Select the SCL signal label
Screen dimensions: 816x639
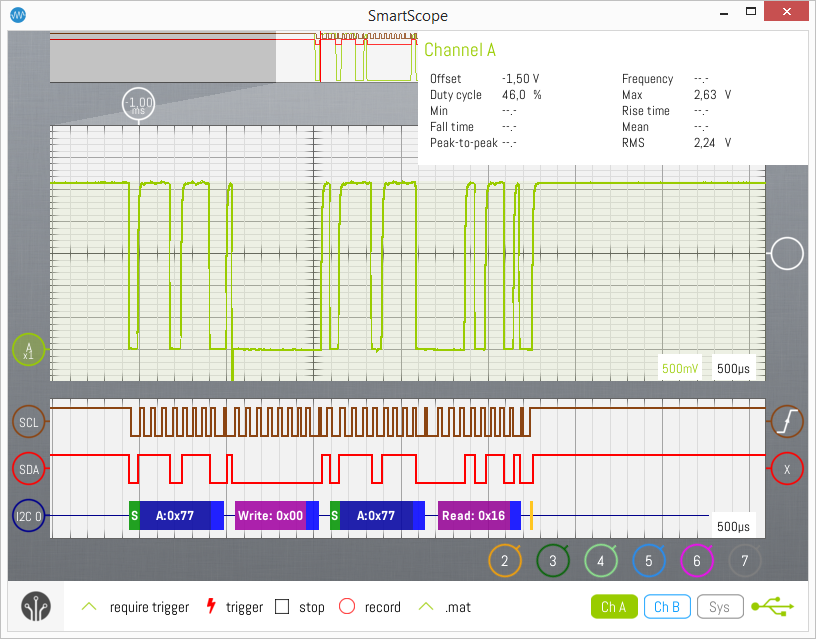28,422
